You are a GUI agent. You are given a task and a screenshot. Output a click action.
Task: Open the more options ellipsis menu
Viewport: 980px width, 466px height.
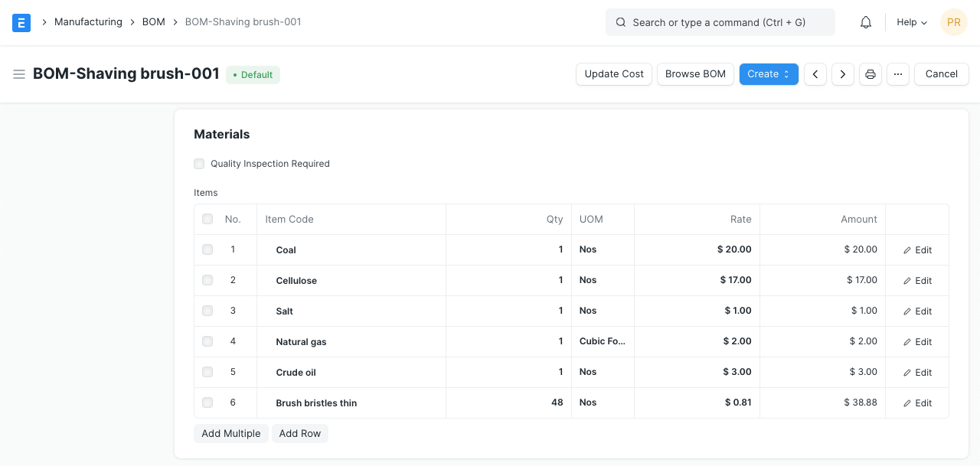(897, 74)
